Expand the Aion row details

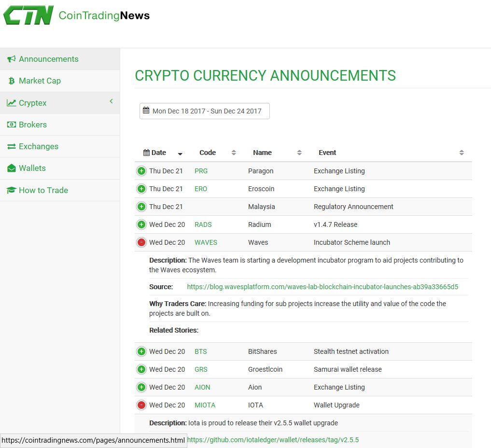141,387
